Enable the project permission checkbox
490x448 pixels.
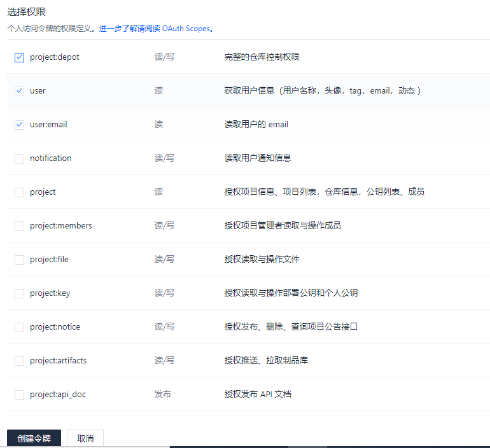click(x=19, y=192)
